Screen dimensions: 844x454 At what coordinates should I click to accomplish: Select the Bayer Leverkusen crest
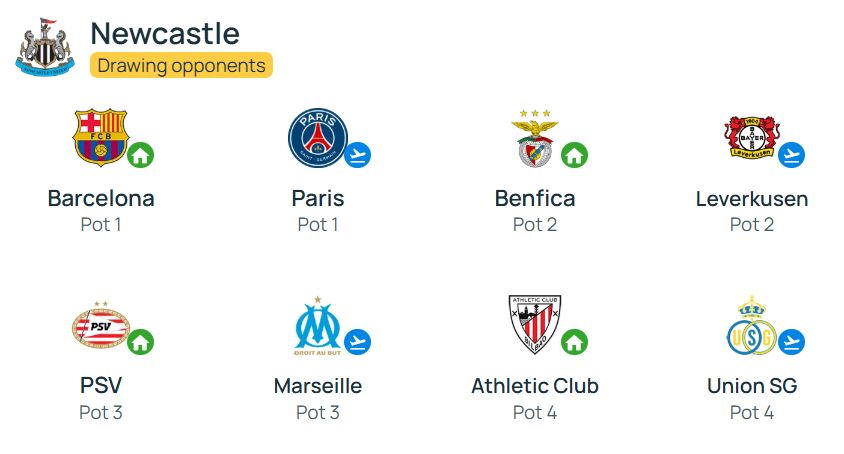pyautogui.click(x=752, y=137)
